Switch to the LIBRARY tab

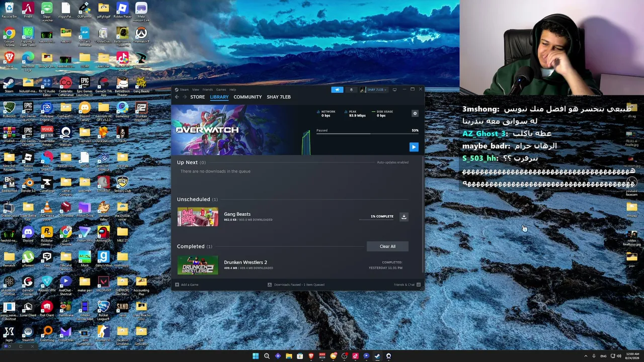[219, 97]
